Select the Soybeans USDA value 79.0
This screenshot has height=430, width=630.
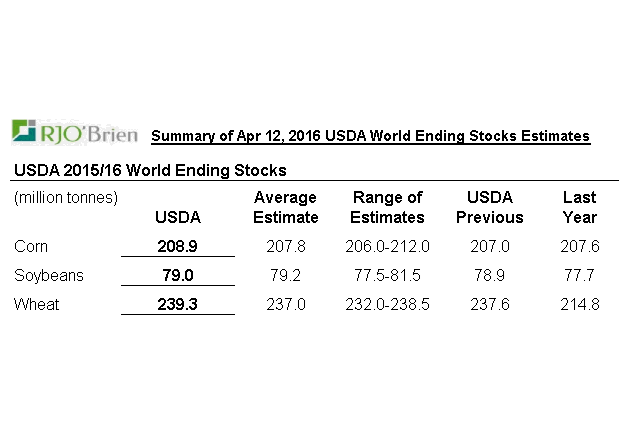click(178, 275)
